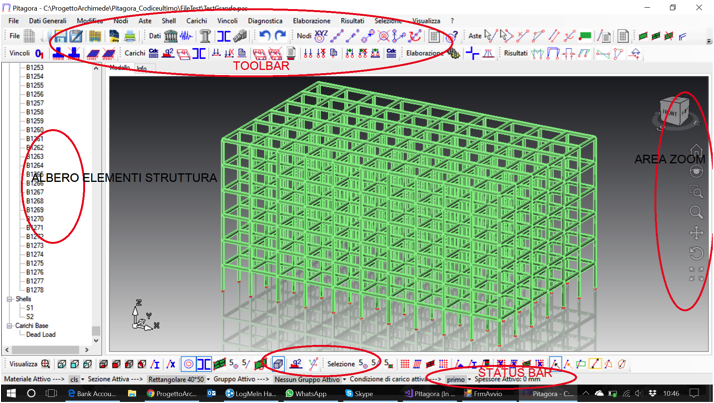Click the Undo arrow in toolbar
714x403 pixels.
pos(265,36)
